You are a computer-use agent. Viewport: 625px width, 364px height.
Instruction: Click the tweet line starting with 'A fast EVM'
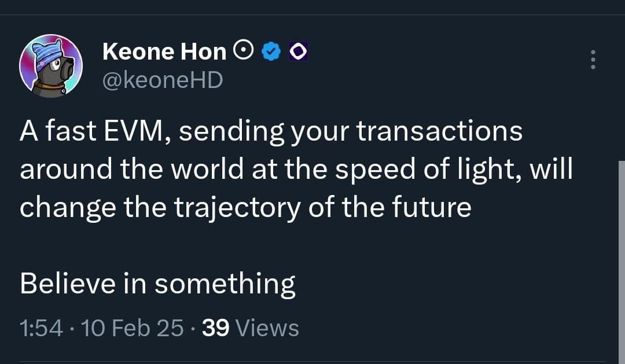(271, 132)
